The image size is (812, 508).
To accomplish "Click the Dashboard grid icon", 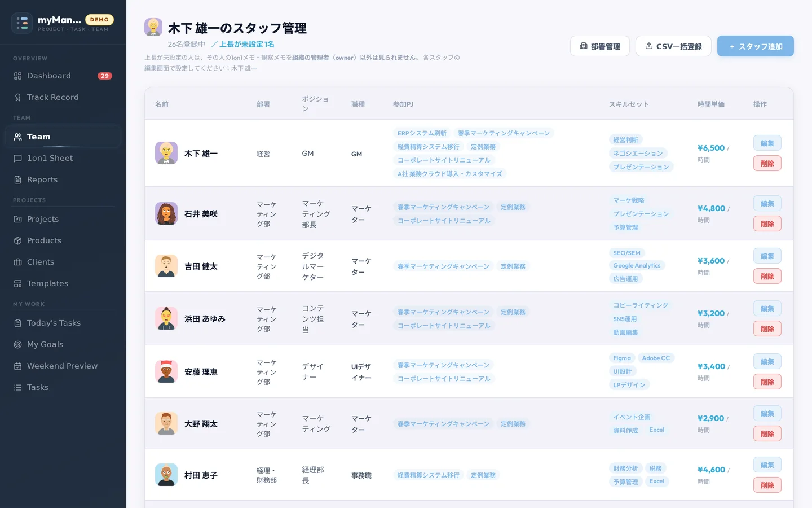I will tap(17, 76).
